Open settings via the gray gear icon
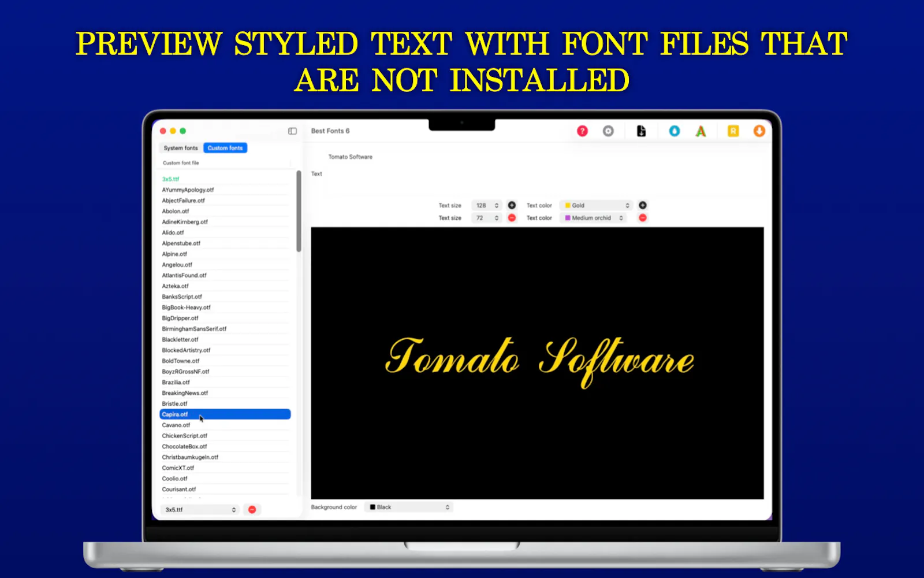The image size is (924, 578). coord(608,131)
